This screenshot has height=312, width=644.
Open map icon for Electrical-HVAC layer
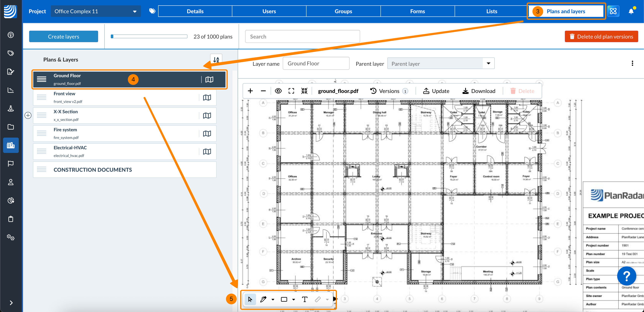(207, 152)
